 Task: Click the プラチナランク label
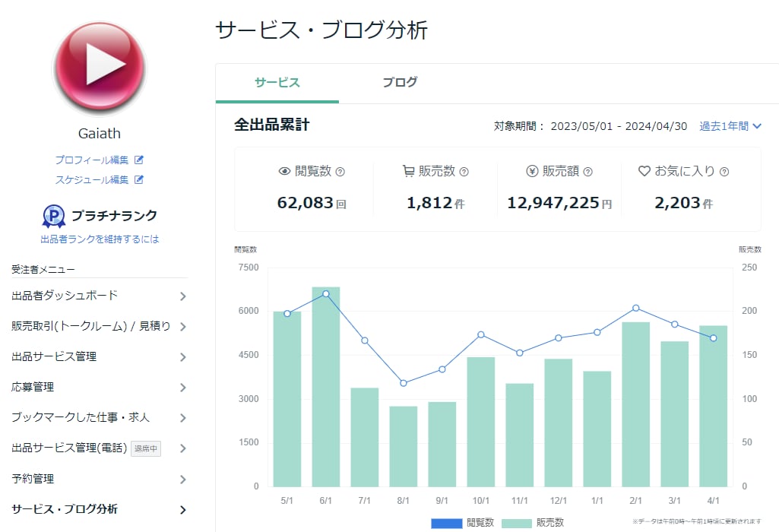pos(114,216)
